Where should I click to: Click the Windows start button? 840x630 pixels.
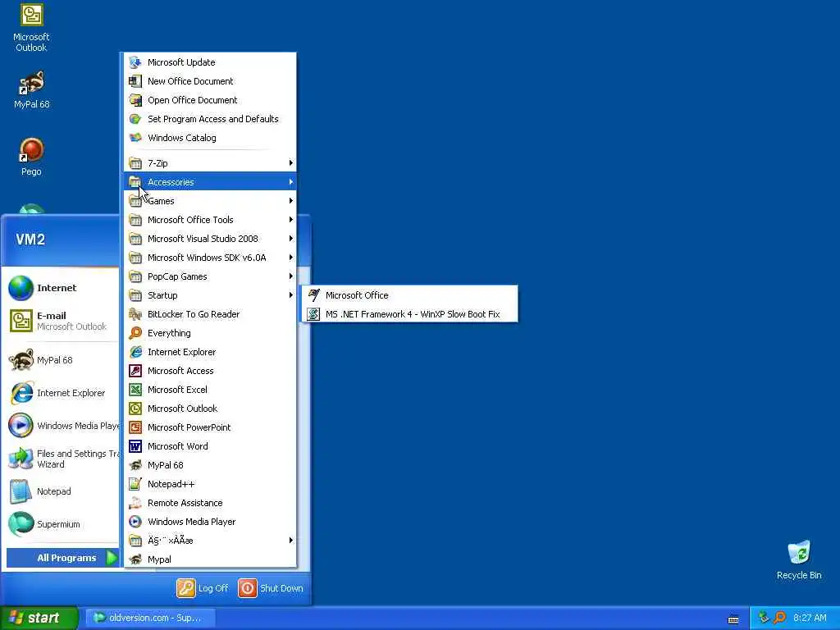[x=39, y=618]
